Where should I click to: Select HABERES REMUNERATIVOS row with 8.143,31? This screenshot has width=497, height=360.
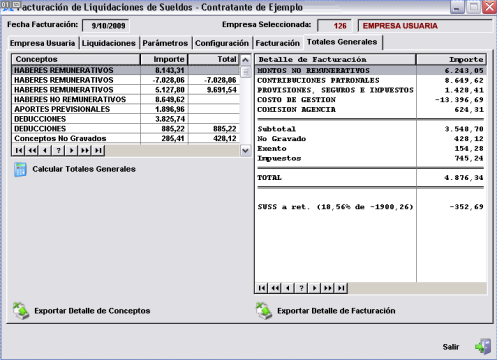click(x=126, y=70)
